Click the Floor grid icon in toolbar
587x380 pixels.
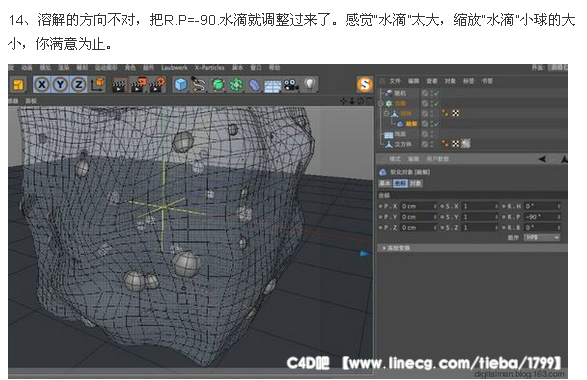click(x=273, y=85)
